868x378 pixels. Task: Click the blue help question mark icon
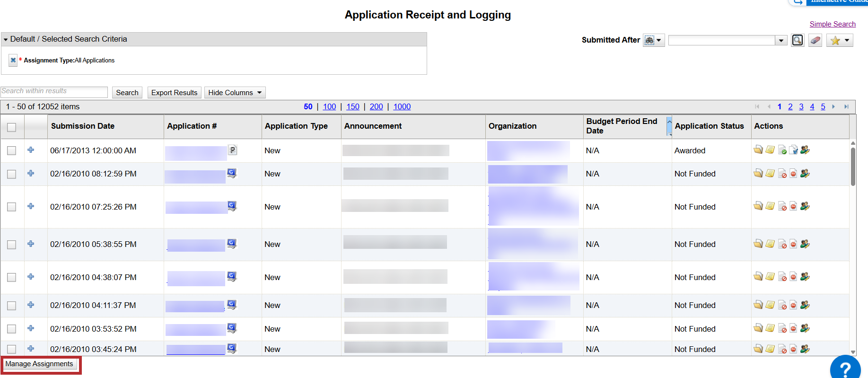[x=845, y=369]
